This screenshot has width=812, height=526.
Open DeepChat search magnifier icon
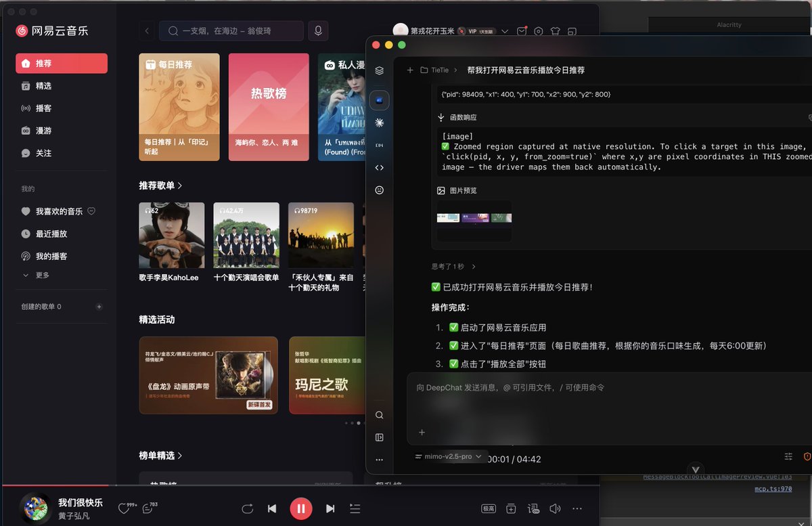click(379, 415)
